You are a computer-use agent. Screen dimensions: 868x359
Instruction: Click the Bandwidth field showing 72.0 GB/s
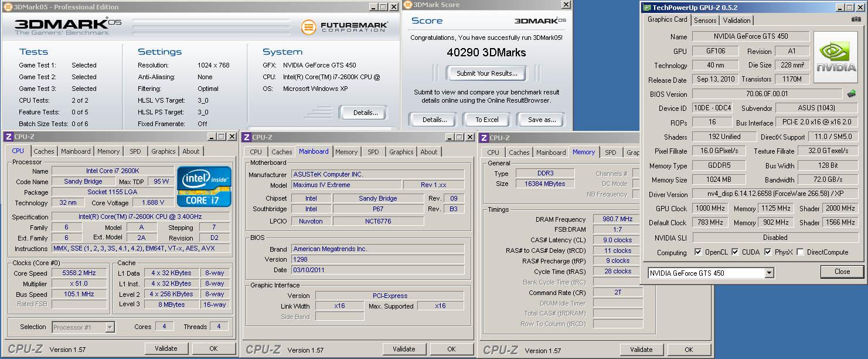828,180
